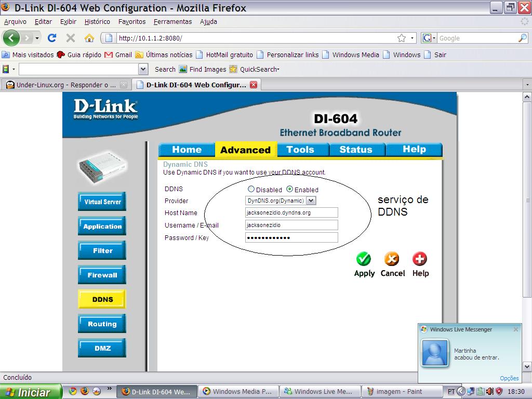Reload the page with the blue refresh icon
Image resolution: width=532 pixels, height=399 pixels.
pos(52,37)
